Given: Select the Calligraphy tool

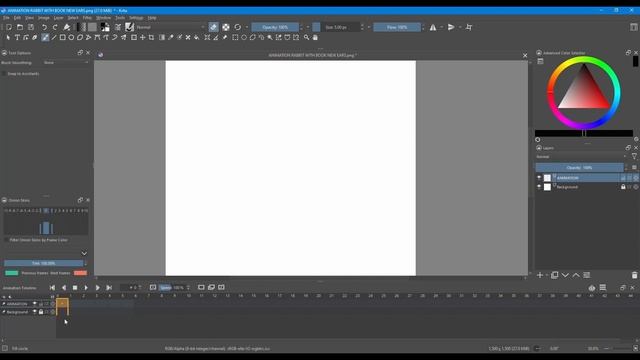Looking at the screenshot, I should [35, 38].
